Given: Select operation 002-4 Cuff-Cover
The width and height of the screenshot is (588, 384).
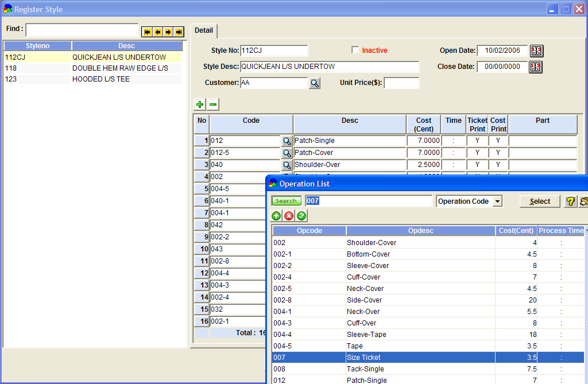Looking at the screenshot, I should click(428, 277).
